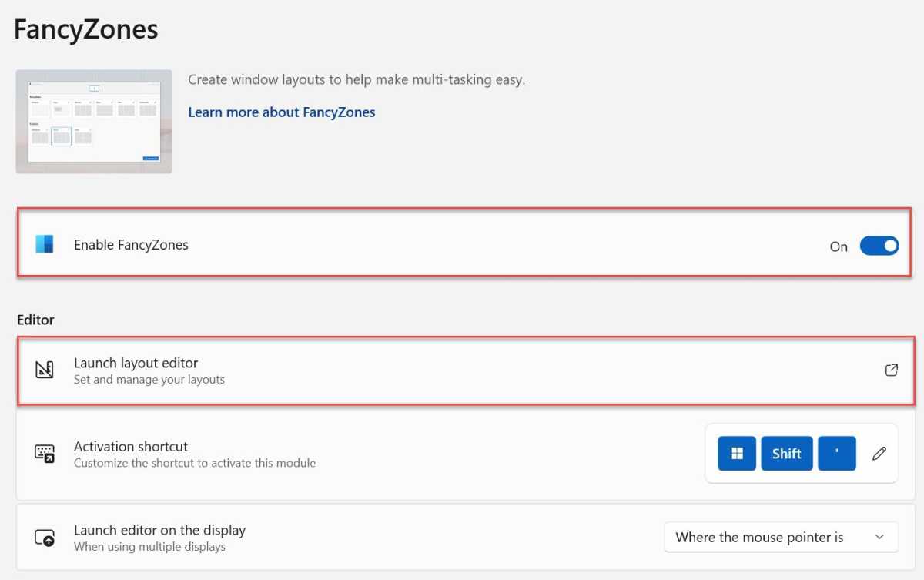This screenshot has height=580, width=924.
Task: Click the Activation shortcut keyboard icon
Action: [x=45, y=454]
